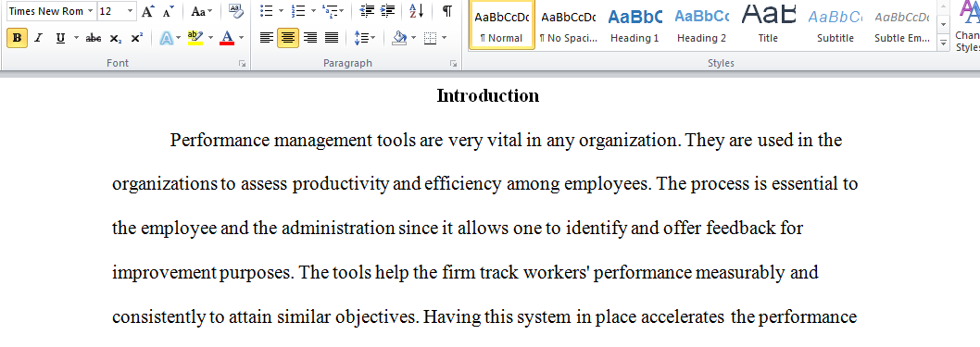The image size is (980, 347).
Task: Apply Subtle Emphasis style
Action: (x=902, y=25)
